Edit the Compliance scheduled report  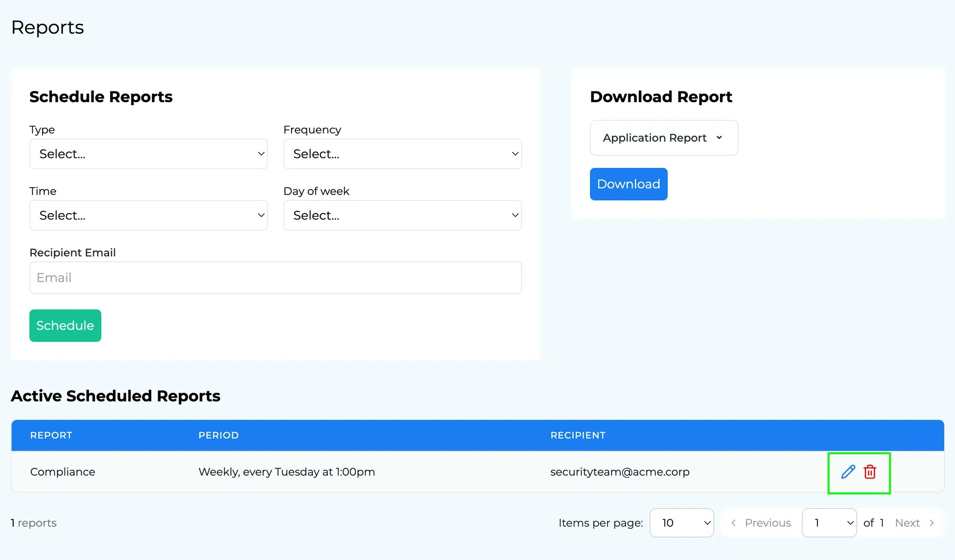pos(848,472)
